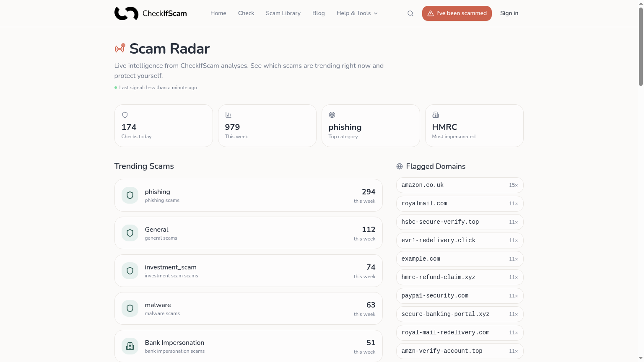Image resolution: width=644 pixels, height=362 pixels.
Task: Select amzn-verify-account.top domain row
Action: click(x=460, y=351)
